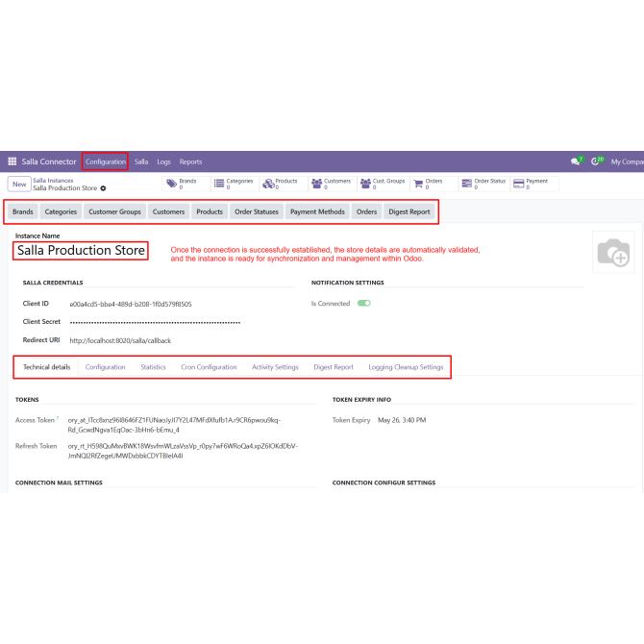
Task: Toggle the Is Connected switch
Action: 364,303
